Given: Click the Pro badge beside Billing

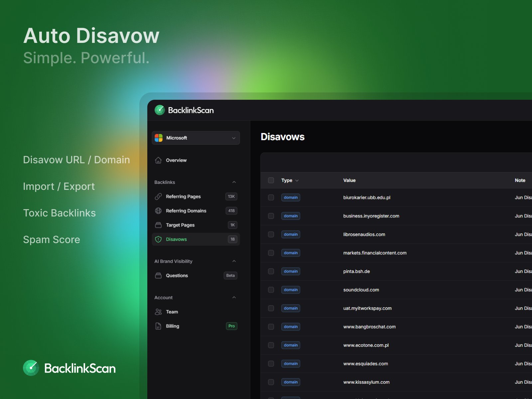Looking at the screenshot, I should [x=231, y=326].
